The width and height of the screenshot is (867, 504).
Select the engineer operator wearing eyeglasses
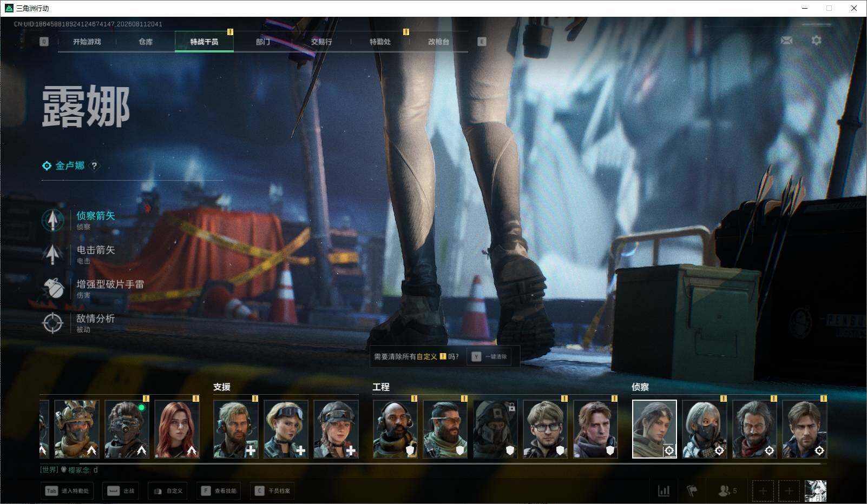point(546,429)
